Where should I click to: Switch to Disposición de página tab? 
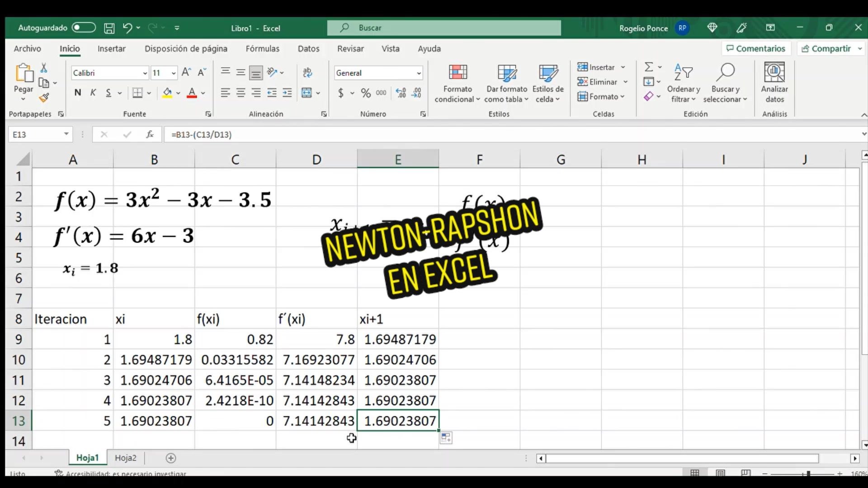click(186, 48)
